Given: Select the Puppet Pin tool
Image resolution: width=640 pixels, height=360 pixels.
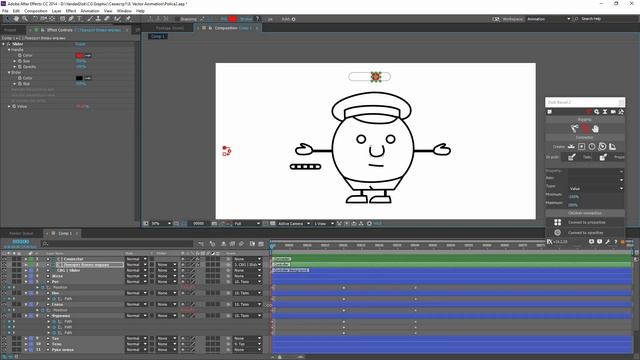Looking at the screenshot, I should (x=128, y=19).
